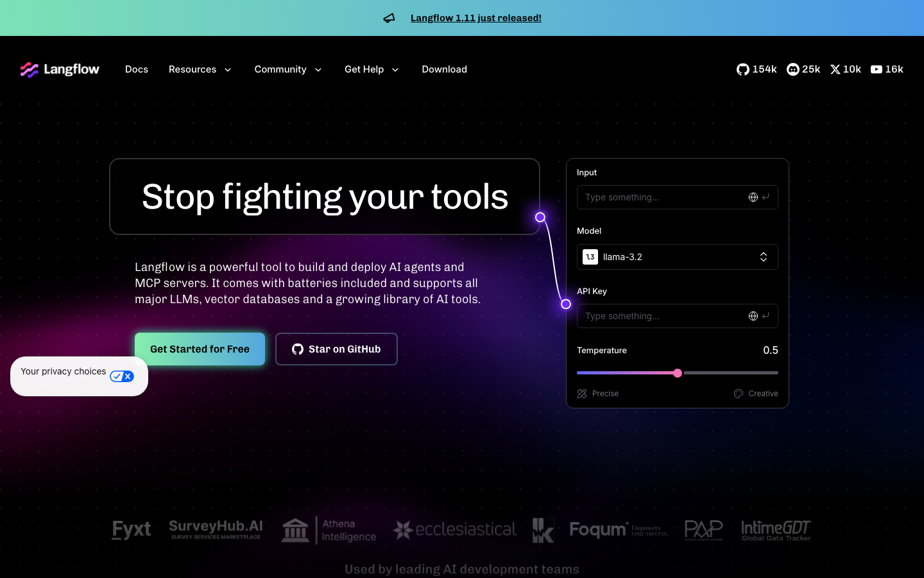The image size is (924, 578).
Task: Click the Precise temperature icon
Action: (582, 394)
